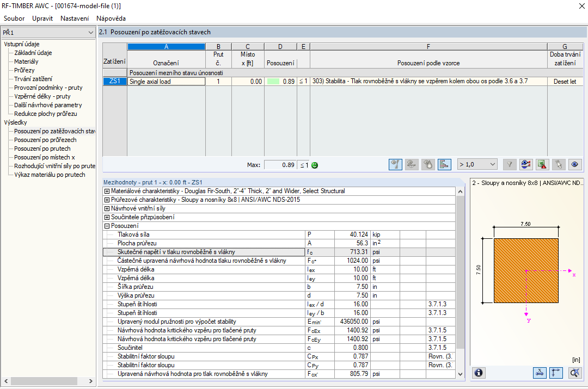This screenshot has width=588, height=389.
Task: Click the green status smiley icon
Action: [315, 165]
